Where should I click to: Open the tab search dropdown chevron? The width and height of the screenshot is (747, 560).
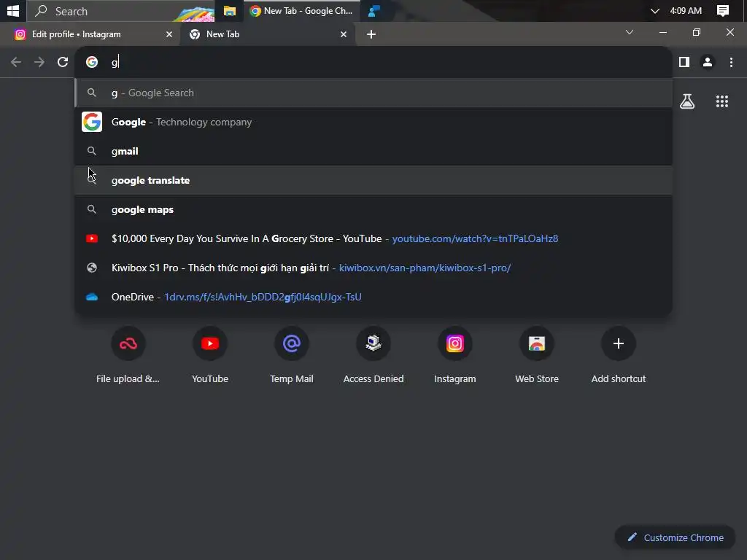click(630, 32)
